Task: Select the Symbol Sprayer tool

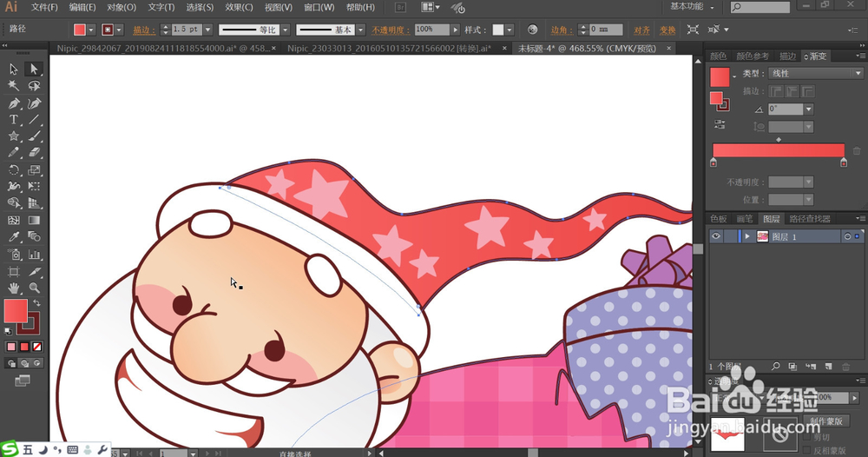Action: 14,255
